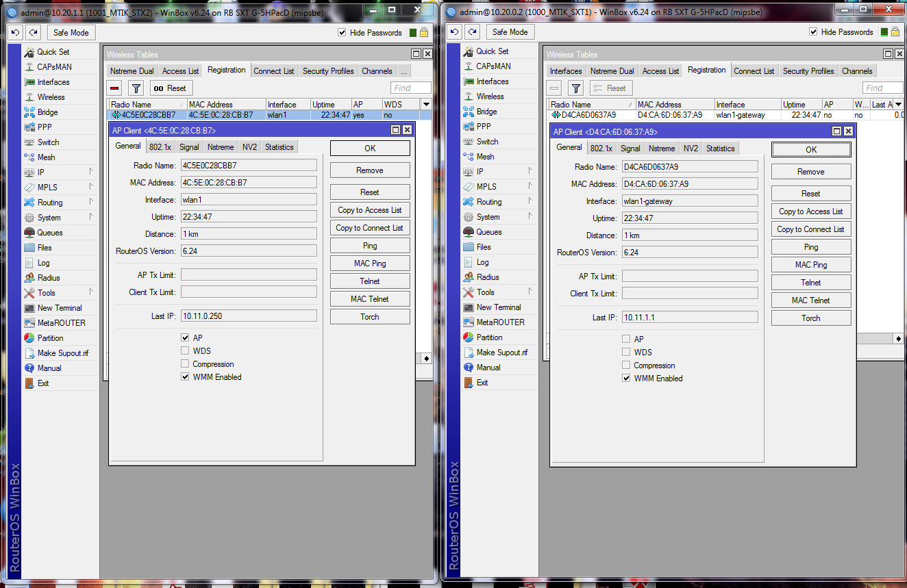Click 00 Reset button in left Registration tab
Viewport: 907px width, 588px height.
(171, 88)
